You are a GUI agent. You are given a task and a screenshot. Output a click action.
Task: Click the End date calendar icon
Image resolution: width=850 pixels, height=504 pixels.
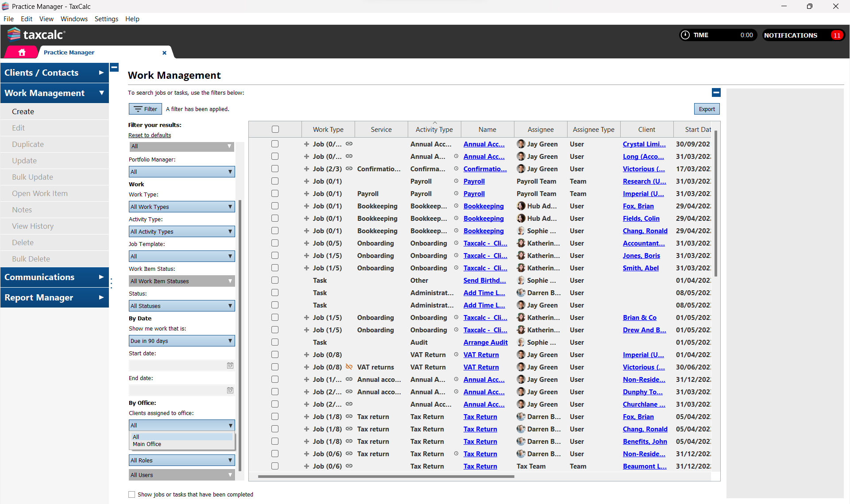click(230, 390)
